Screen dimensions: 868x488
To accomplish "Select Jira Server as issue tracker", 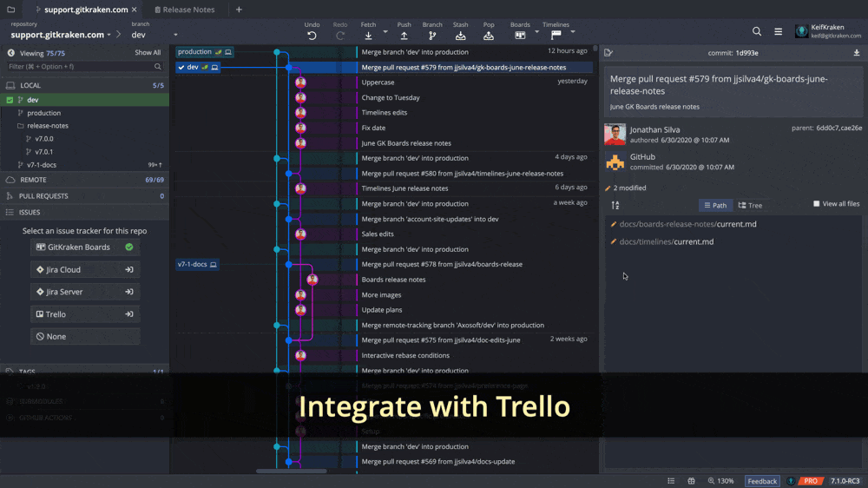I will pos(85,292).
